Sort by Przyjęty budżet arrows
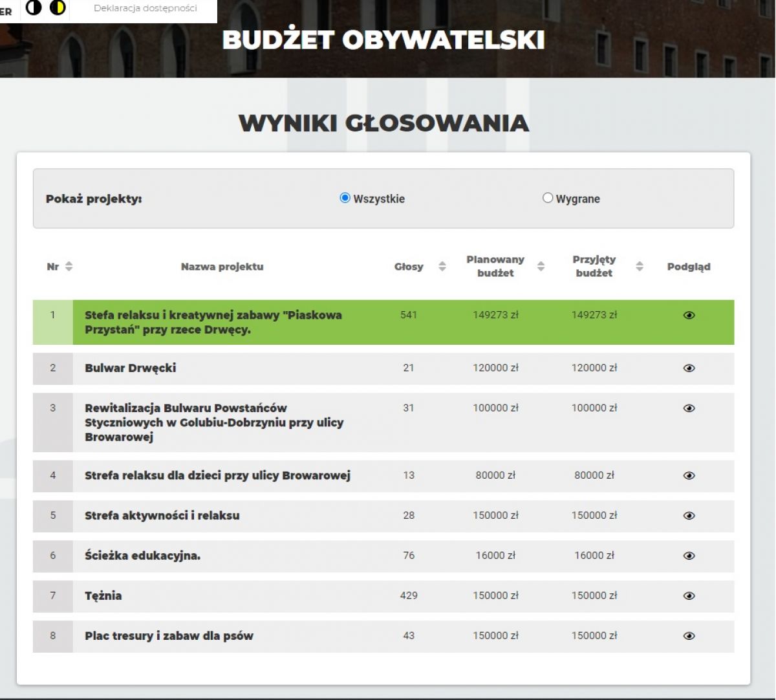 click(640, 267)
